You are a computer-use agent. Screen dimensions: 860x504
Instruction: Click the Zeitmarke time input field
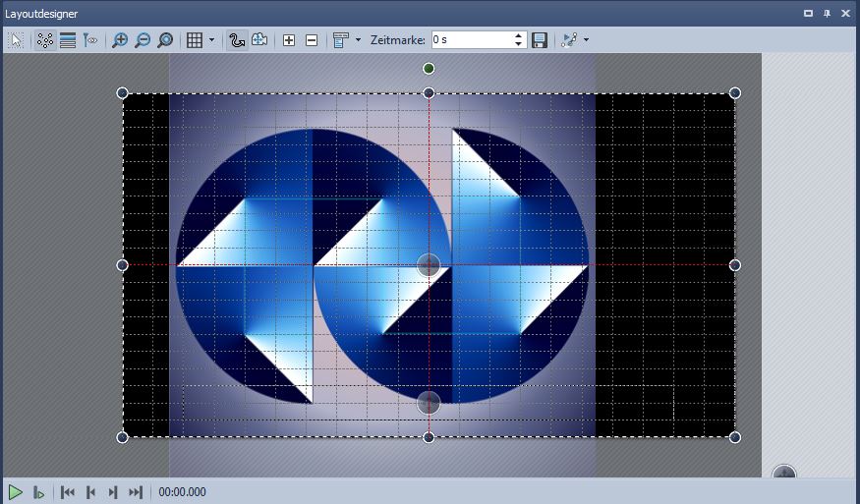pyautogui.click(x=471, y=40)
